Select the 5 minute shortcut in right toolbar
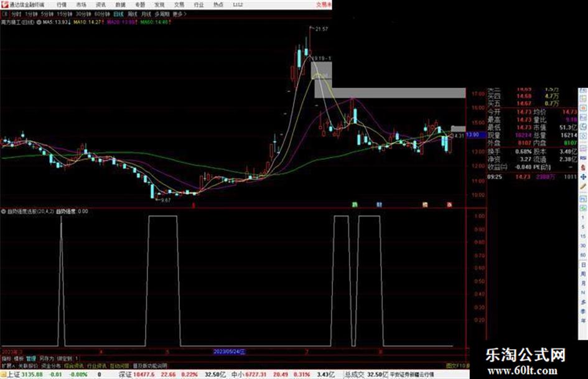588x379 pixels. [583, 227]
